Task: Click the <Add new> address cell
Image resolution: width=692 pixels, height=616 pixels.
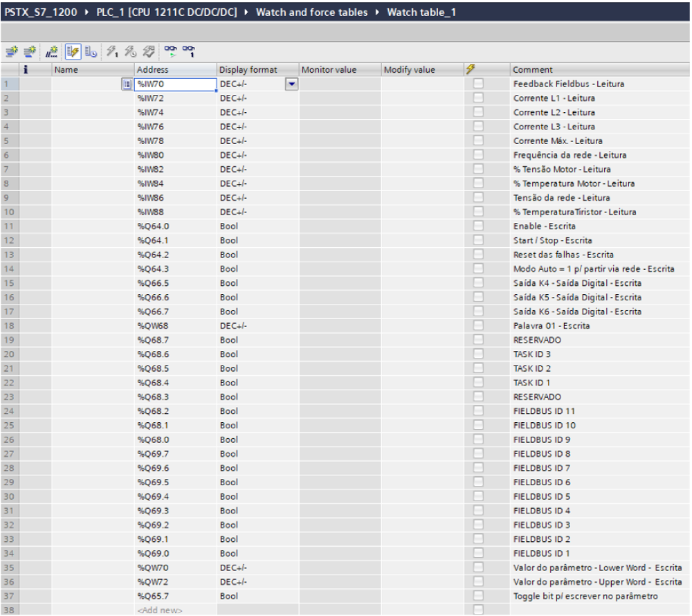Action: (175, 610)
